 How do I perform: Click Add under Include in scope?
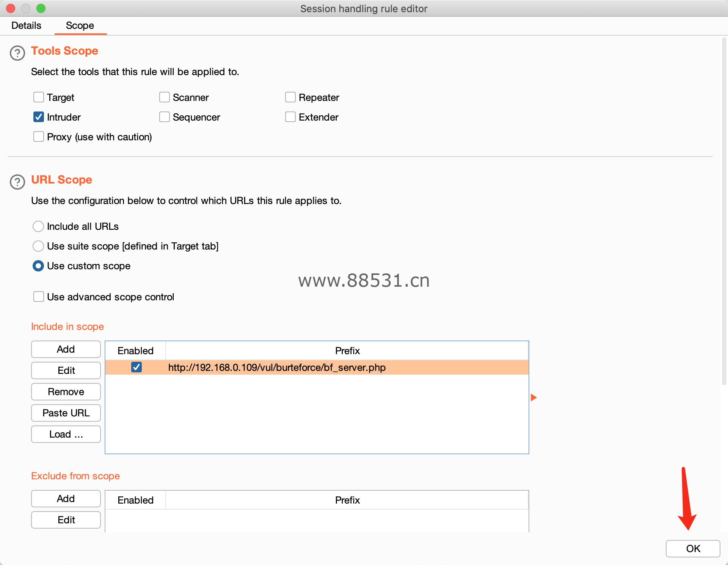point(66,349)
